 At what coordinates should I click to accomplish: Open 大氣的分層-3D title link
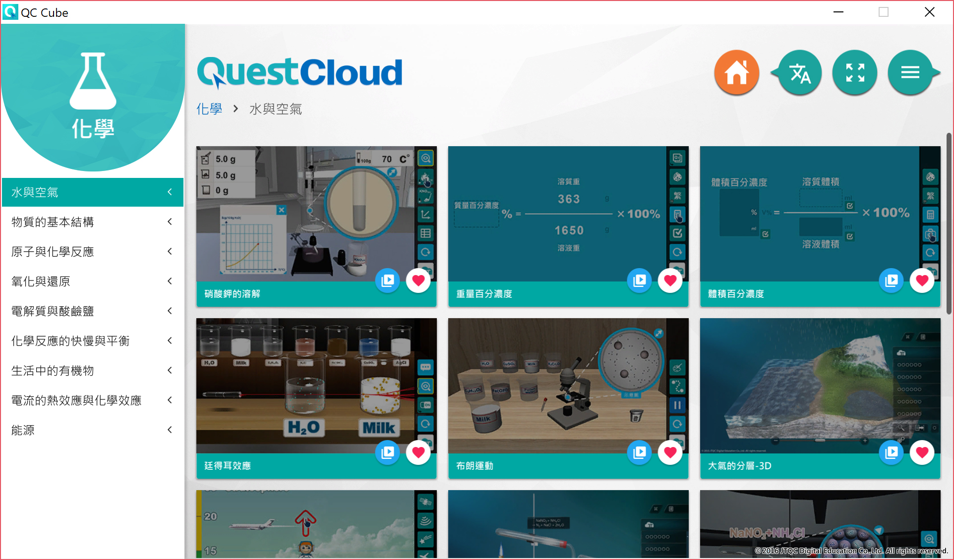tap(739, 466)
